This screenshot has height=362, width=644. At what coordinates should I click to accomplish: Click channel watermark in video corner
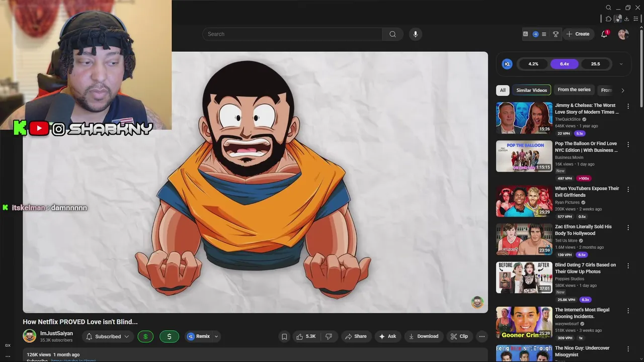(x=477, y=302)
